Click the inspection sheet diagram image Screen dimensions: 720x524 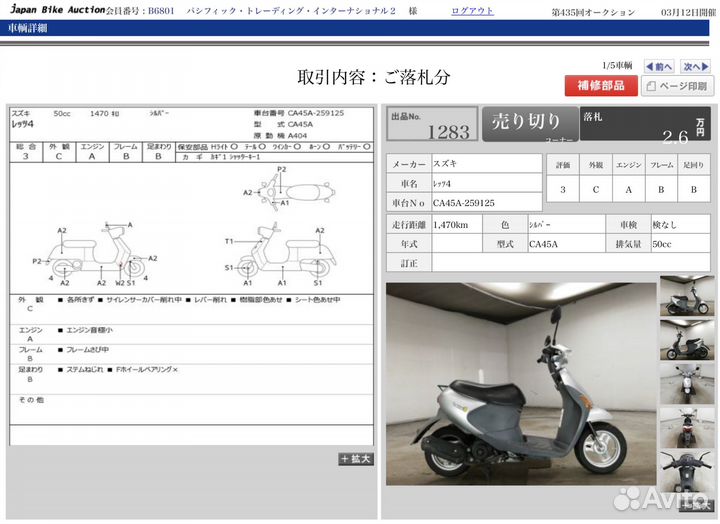tap(191, 276)
